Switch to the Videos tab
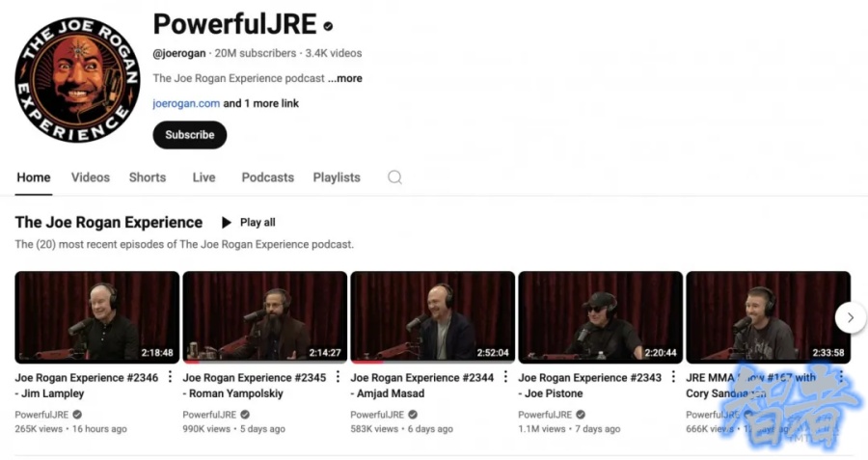This screenshot has width=868, height=460. coord(91,177)
